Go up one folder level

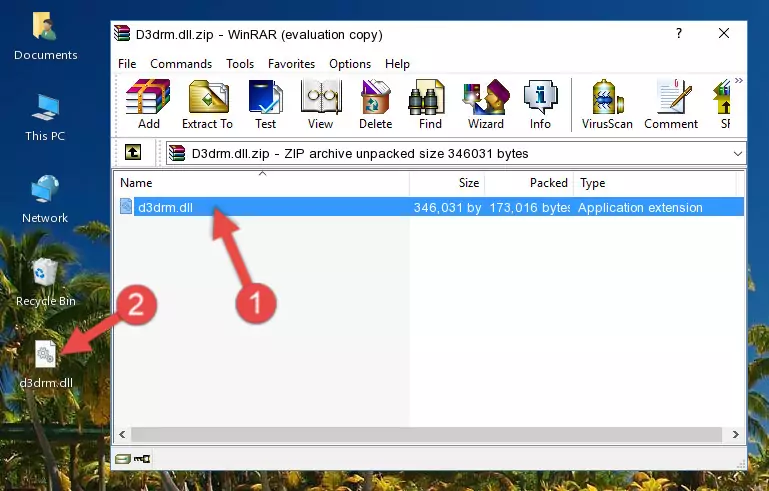click(133, 153)
